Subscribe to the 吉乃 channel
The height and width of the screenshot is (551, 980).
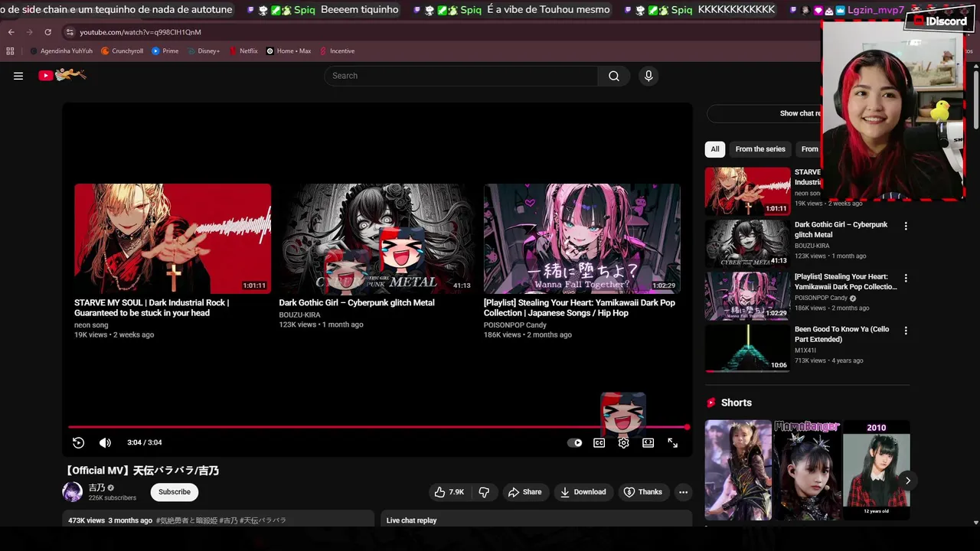175,492
